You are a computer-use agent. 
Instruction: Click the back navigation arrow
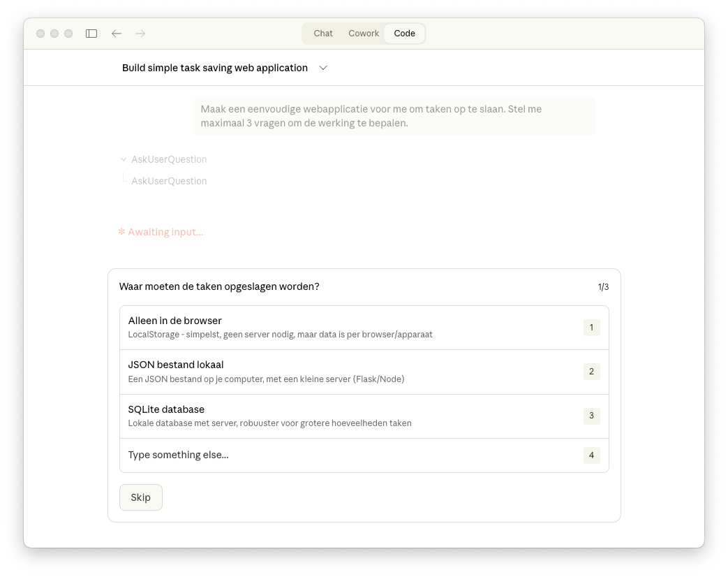116,33
